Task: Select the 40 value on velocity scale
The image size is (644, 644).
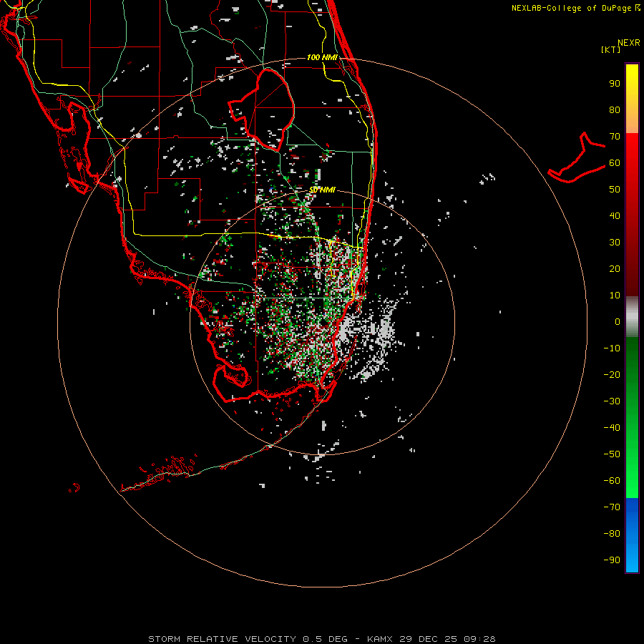Action: [x=615, y=216]
